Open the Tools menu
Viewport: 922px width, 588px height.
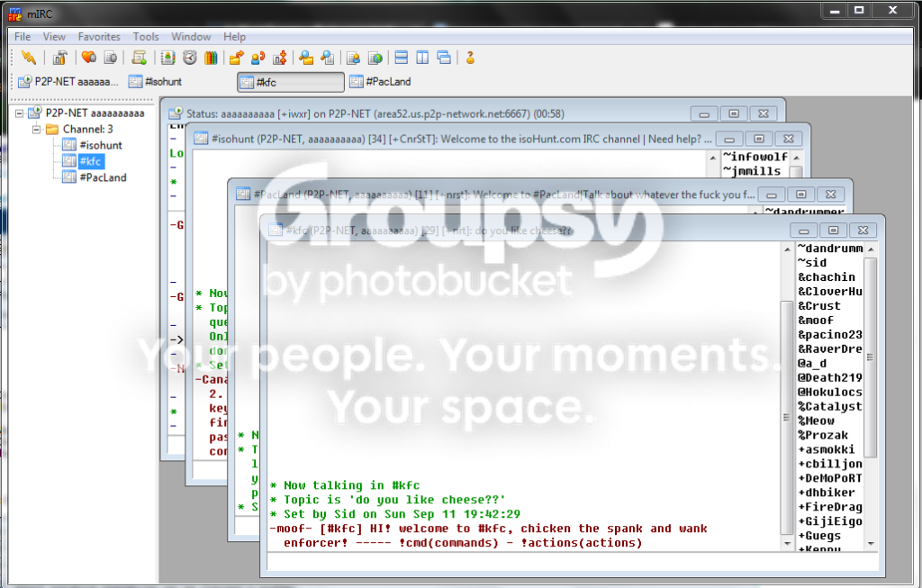pos(146,36)
